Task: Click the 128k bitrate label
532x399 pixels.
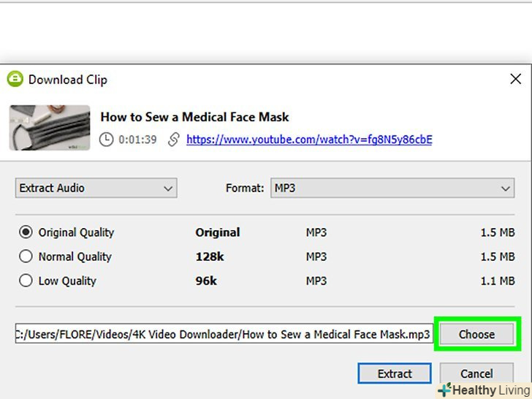Action: coord(210,256)
